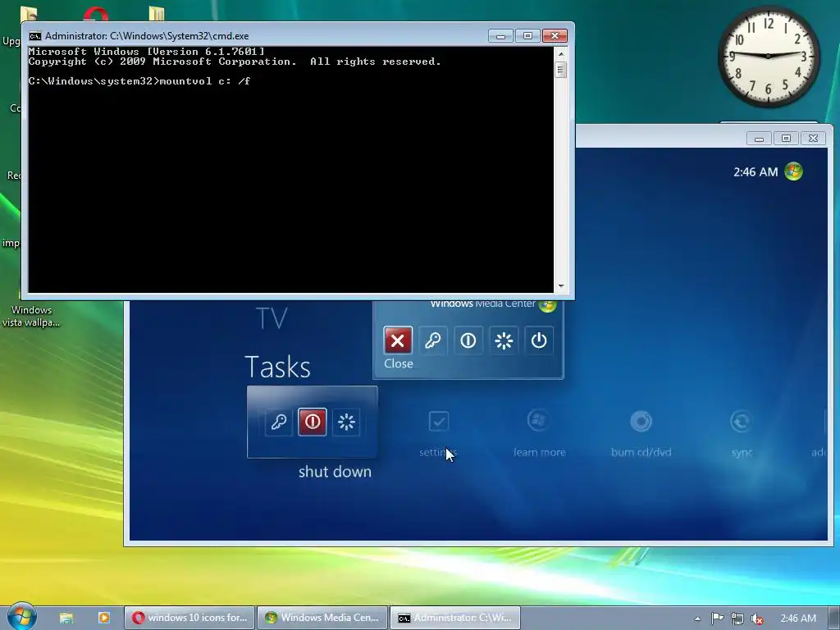The height and width of the screenshot is (630, 840).
Task: Open Windows Explorer from the taskbar
Action: pos(66,618)
